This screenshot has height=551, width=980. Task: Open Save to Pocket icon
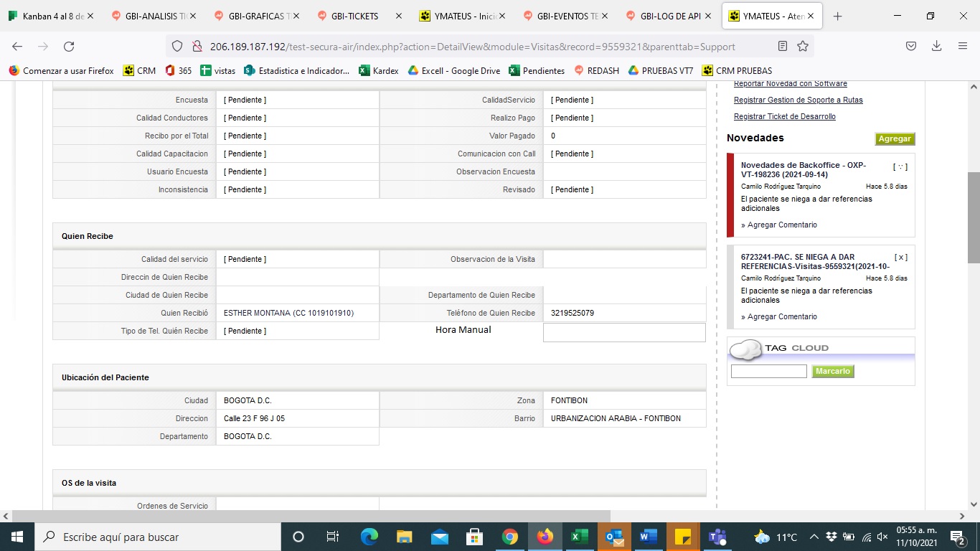[911, 46]
